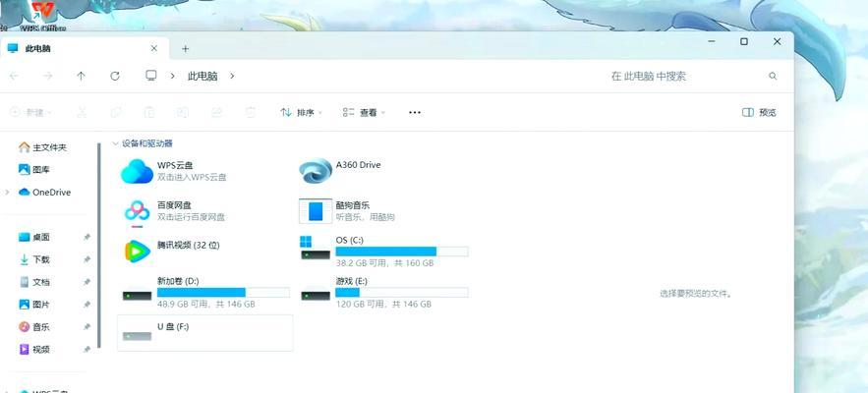Screen dimensions: 868x393
Task: Click the greyed Copy icon
Action: [x=116, y=112]
